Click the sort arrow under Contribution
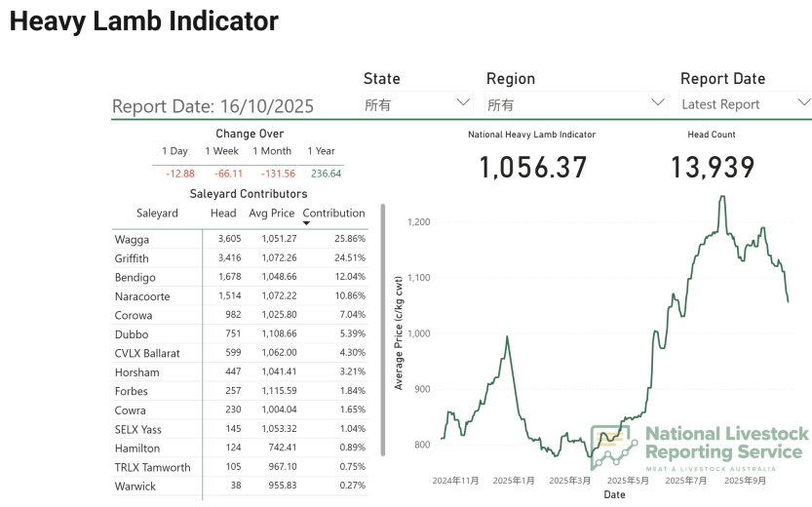The image size is (812, 507). 307,223
